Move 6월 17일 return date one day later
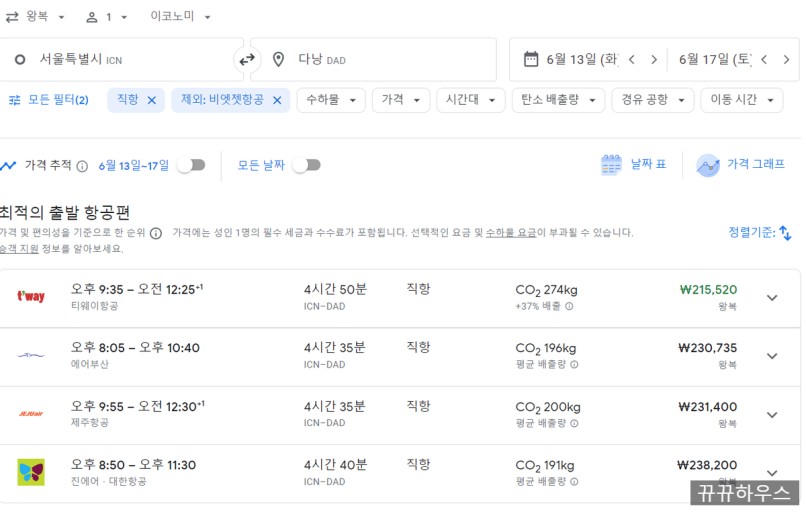The width and height of the screenshot is (806, 512). 786,60
